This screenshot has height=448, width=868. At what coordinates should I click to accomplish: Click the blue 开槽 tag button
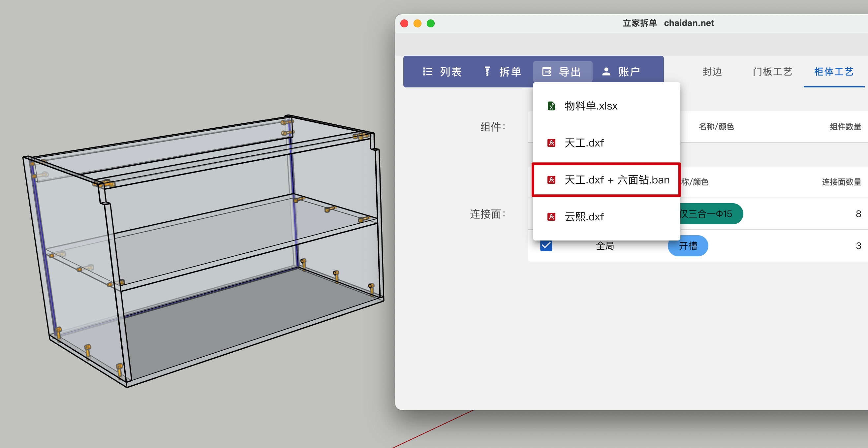688,246
